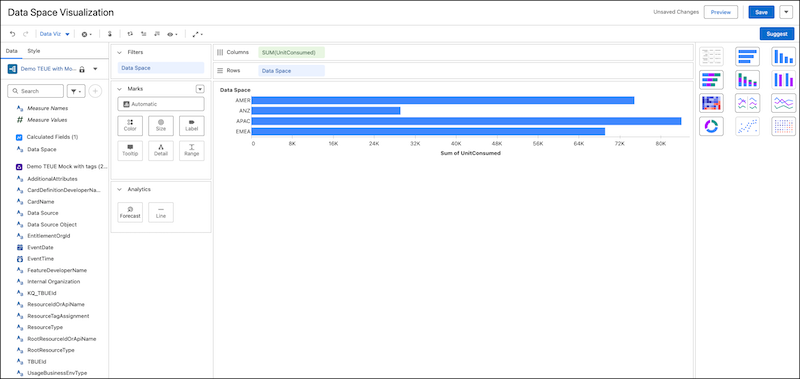Select the scatter plot chart type
This screenshot has width=800, height=379.
pyautogui.click(x=747, y=126)
